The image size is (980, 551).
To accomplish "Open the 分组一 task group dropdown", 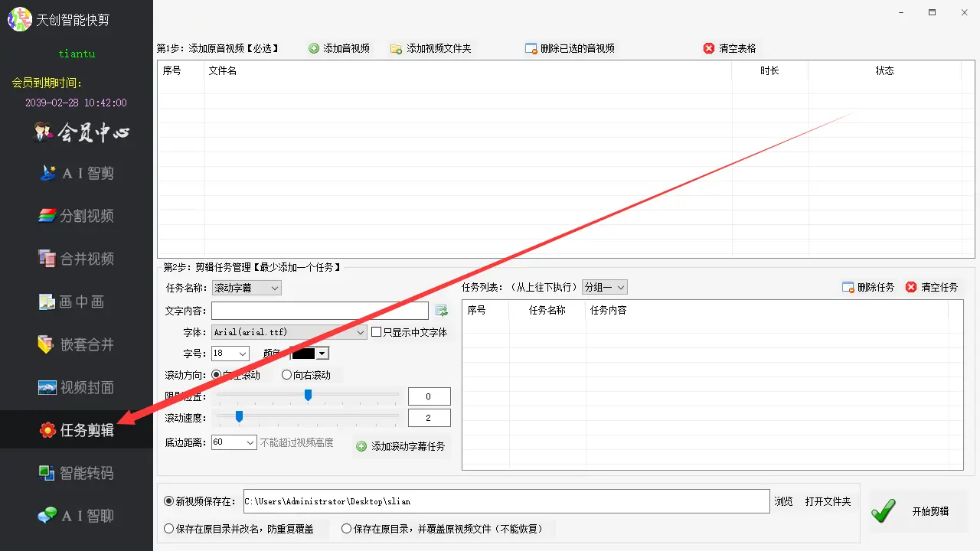I will coord(605,287).
